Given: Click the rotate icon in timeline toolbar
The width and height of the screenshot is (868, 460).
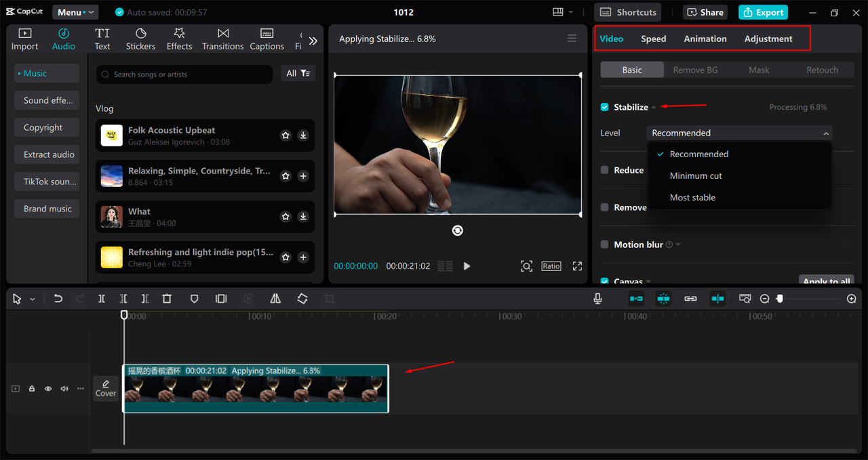Looking at the screenshot, I should click(x=302, y=299).
